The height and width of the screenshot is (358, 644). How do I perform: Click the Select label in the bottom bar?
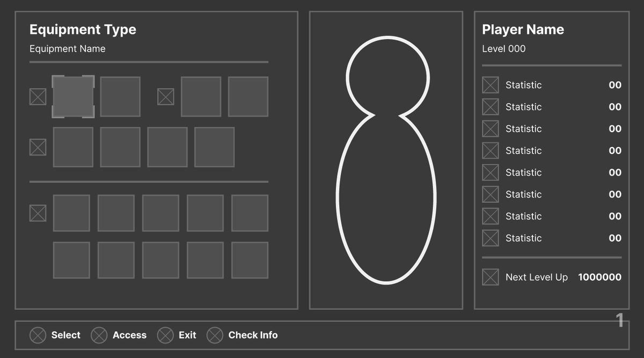click(x=66, y=335)
